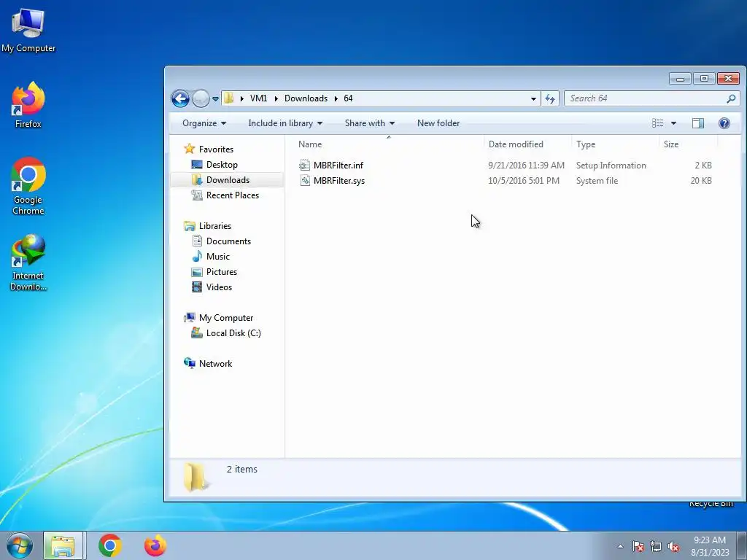Select My Computer desktop icon

click(x=28, y=30)
